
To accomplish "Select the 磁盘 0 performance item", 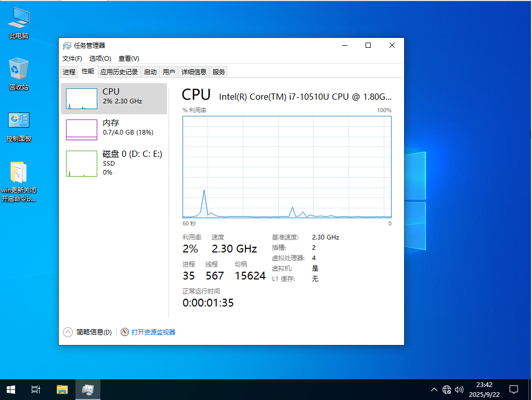I will [x=114, y=164].
